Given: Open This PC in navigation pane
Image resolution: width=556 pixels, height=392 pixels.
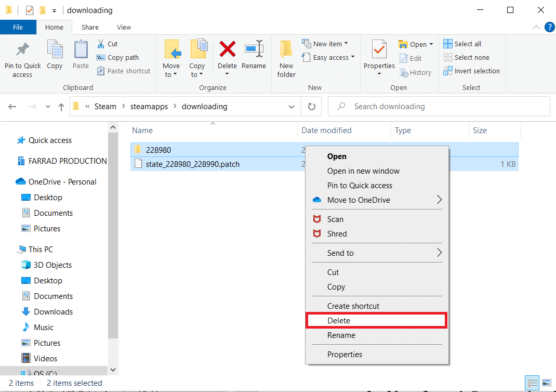Looking at the screenshot, I should coord(35,250).
